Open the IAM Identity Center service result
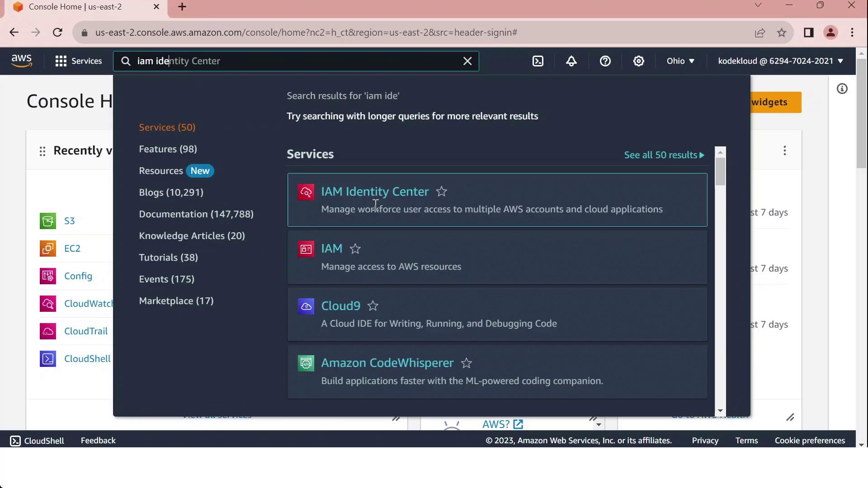 tap(374, 192)
